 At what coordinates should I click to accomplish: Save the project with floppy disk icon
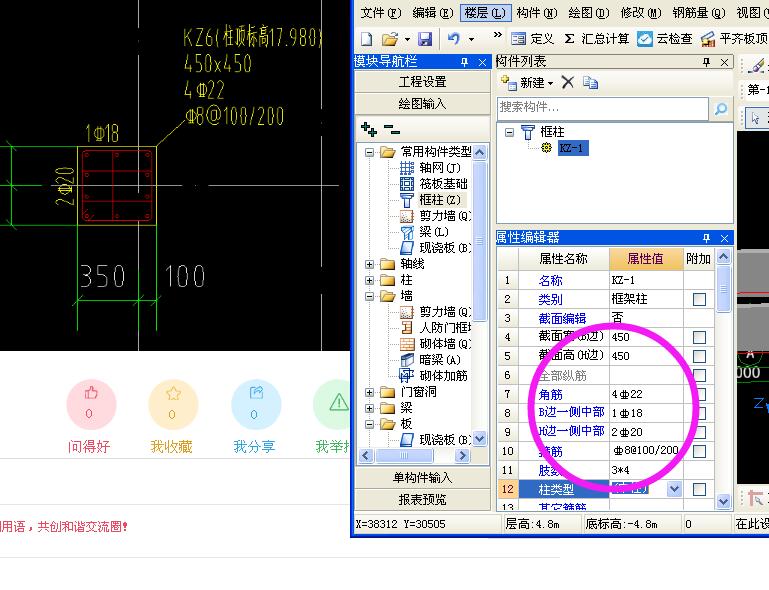425,39
